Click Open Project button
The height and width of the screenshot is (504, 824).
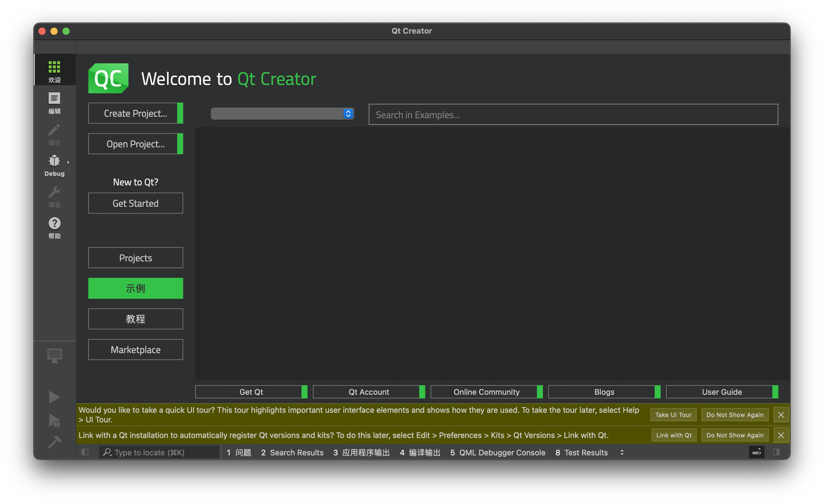pyautogui.click(x=135, y=144)
